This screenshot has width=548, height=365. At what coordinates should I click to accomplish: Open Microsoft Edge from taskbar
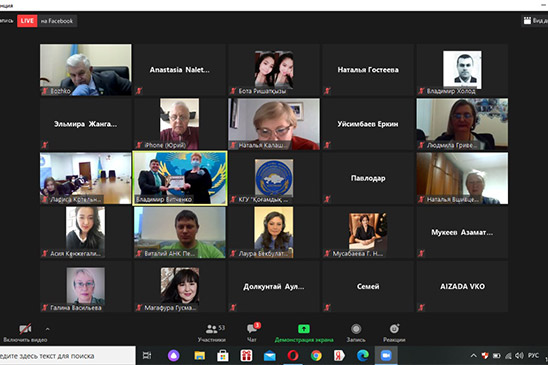coord(363,356)
